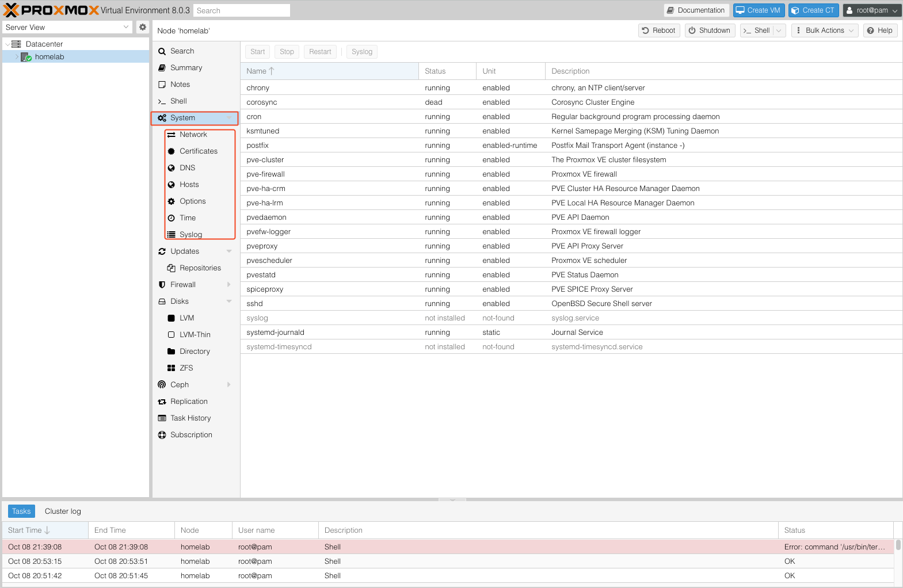Click the Restart service button
This screenshot has width=903, height=588.
(320, 52)
